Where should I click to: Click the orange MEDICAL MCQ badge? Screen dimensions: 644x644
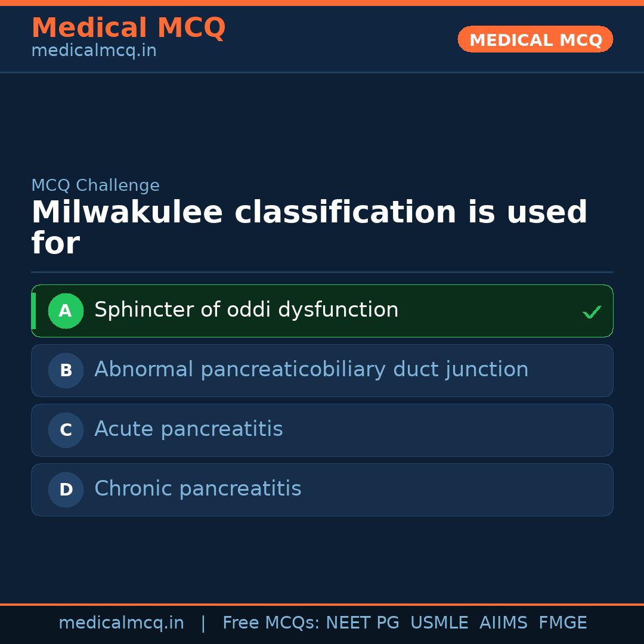pyautogui.click(x=535, y=40)
